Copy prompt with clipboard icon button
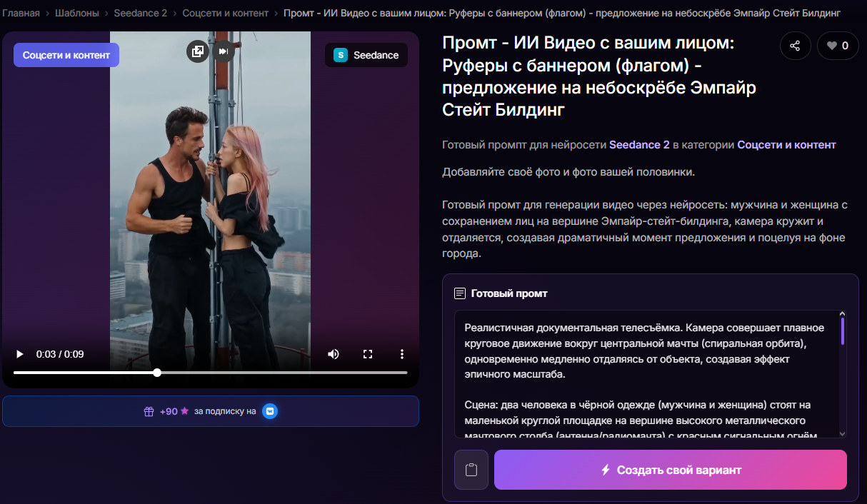The image size is (867, 504). point(471,470)
